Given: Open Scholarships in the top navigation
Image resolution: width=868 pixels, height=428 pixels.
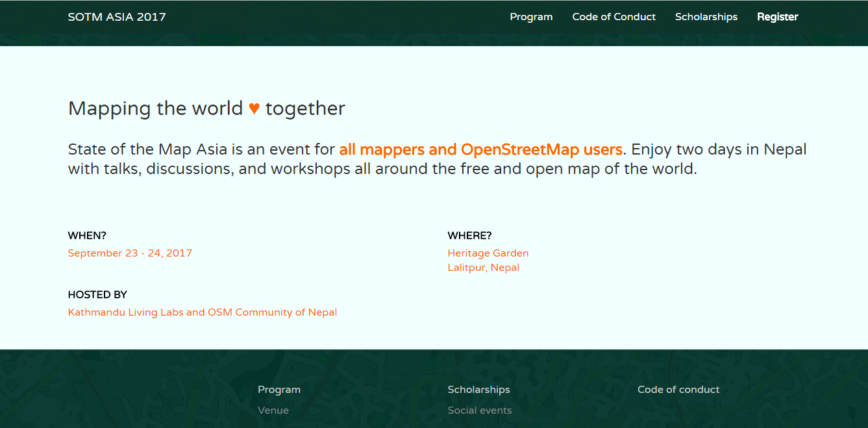Looking at the screenshot, I should click(706, 17).
